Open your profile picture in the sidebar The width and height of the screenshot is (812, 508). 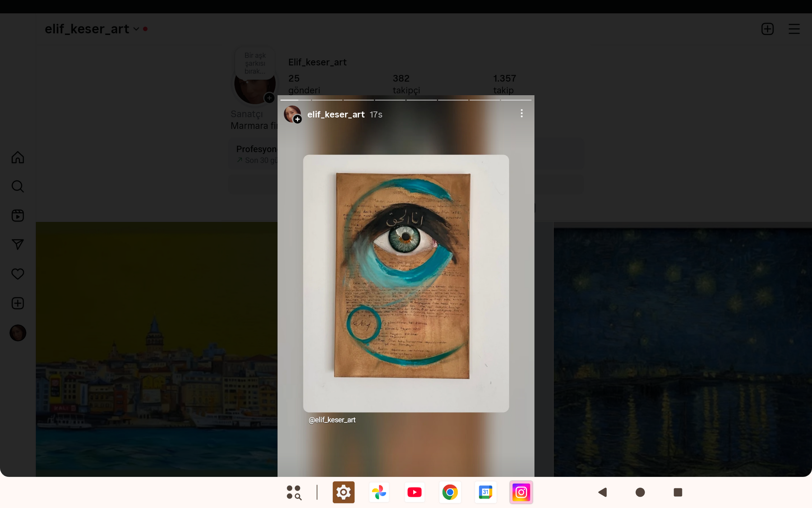[18, 333]
